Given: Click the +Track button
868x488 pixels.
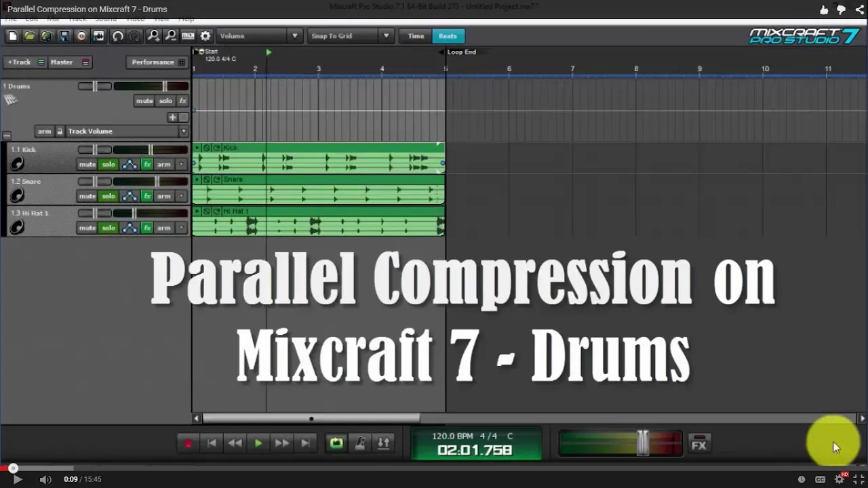Looking at the screenshot, I should point(25,62).
